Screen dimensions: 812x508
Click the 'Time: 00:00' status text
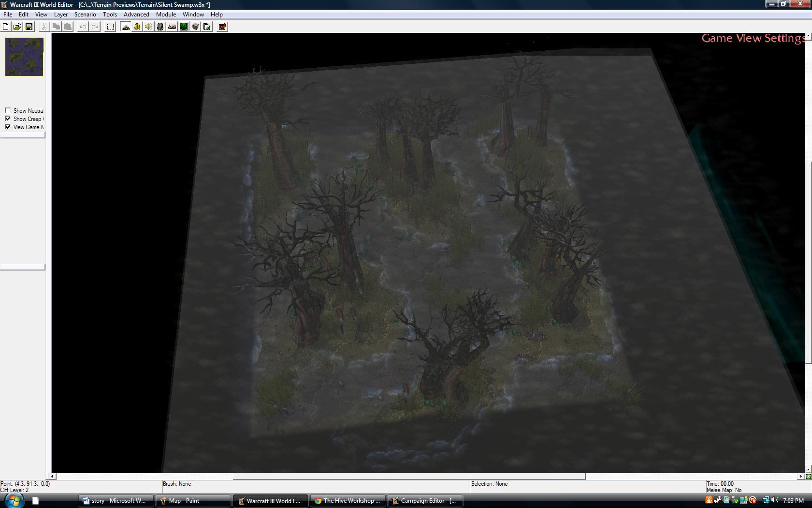pyautogui.click(x=720, y=484)
